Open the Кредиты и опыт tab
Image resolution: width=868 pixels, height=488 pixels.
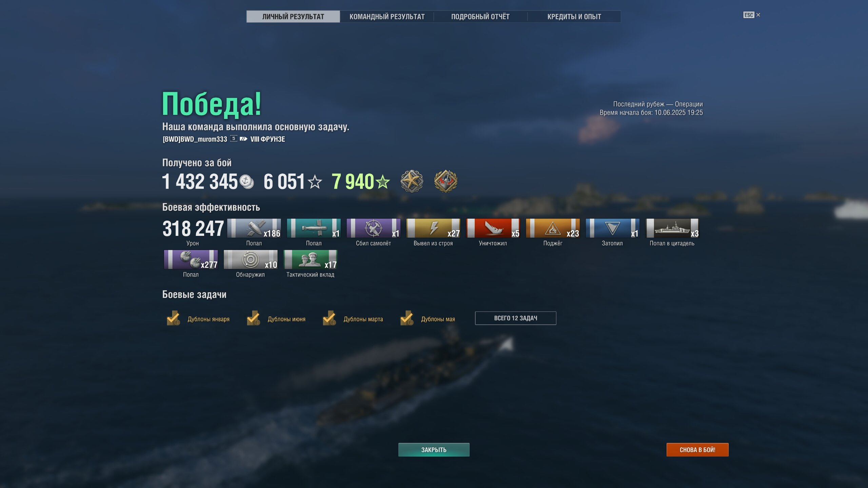[x=574, y=17]
